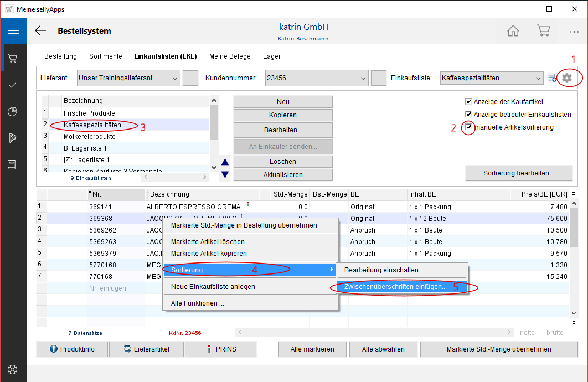Screen dimensions: 588x382
Task: Select 'Zwischenüberschriften einfügen...' submenu entry
Action: tap(395, 287)
